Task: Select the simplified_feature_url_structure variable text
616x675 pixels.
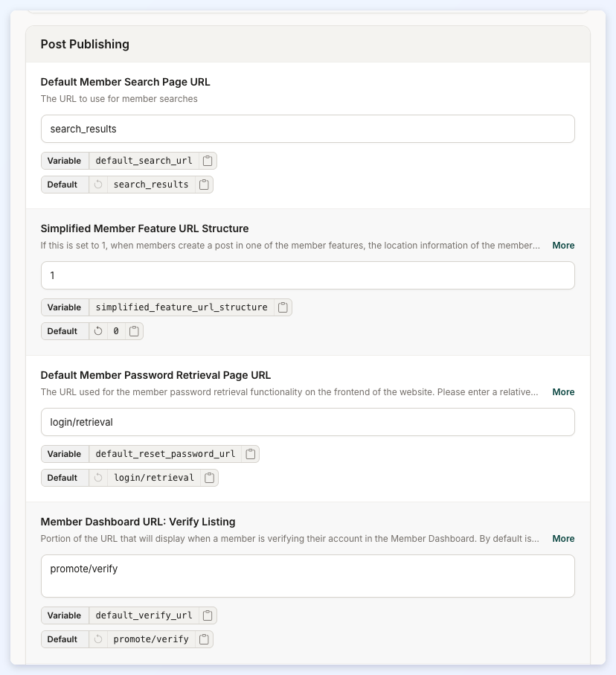Action: tap(182, 307)
